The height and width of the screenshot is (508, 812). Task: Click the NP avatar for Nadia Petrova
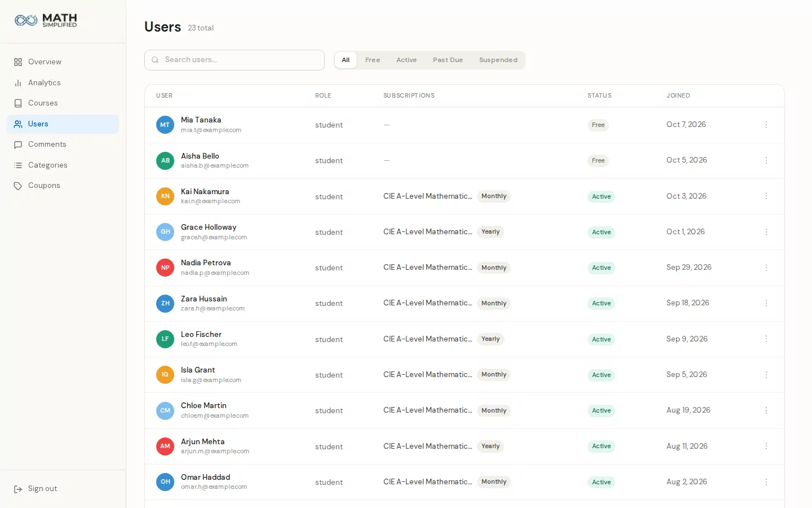[165, 268]
